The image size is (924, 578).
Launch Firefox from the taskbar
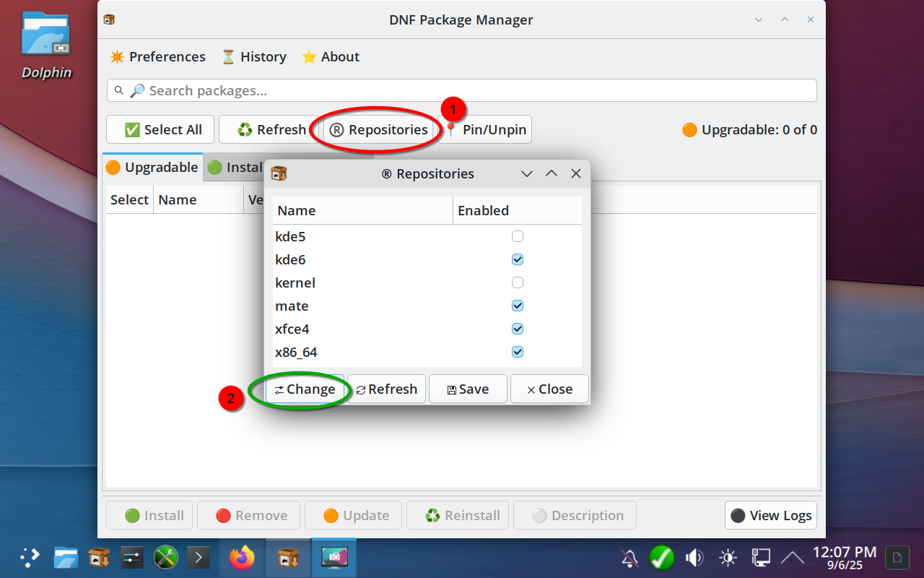point(243,558)
